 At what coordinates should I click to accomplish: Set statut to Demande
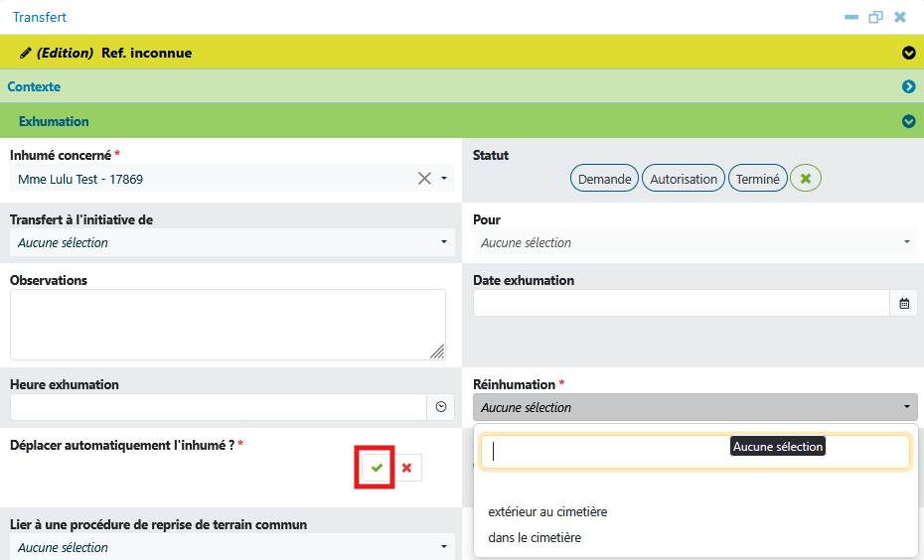pos(604,179)
